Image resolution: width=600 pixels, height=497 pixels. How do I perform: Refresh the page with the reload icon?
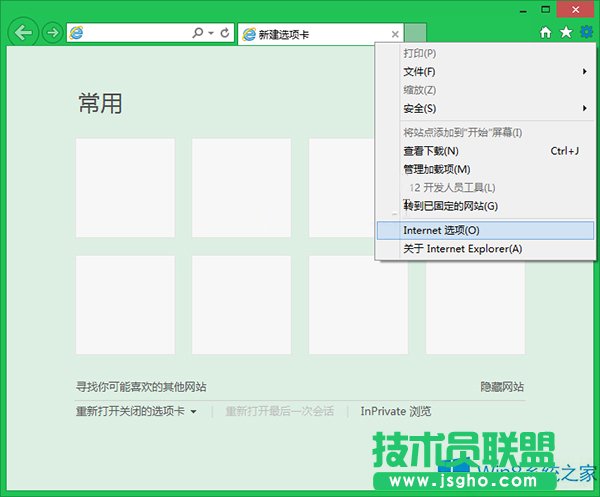(225, 33)
